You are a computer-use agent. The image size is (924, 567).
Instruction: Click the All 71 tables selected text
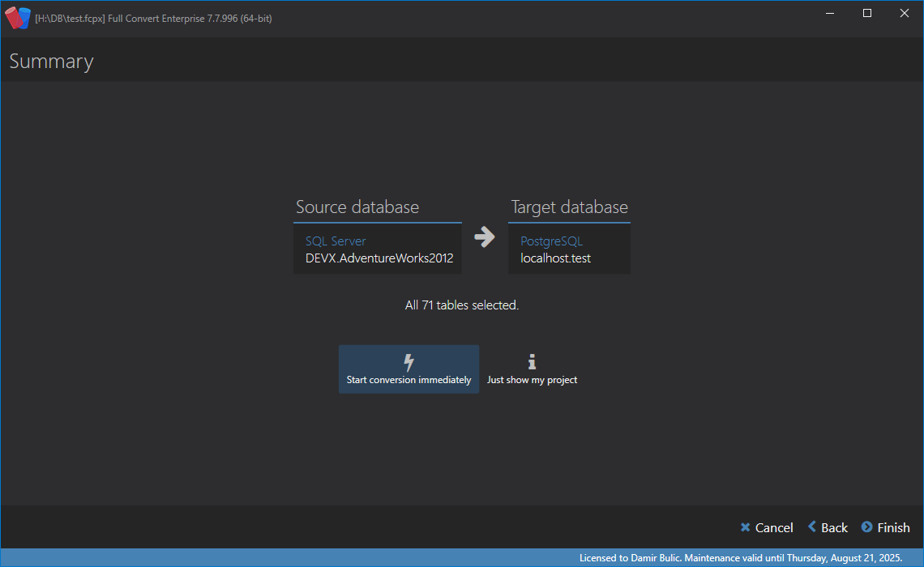coord(462,305)
